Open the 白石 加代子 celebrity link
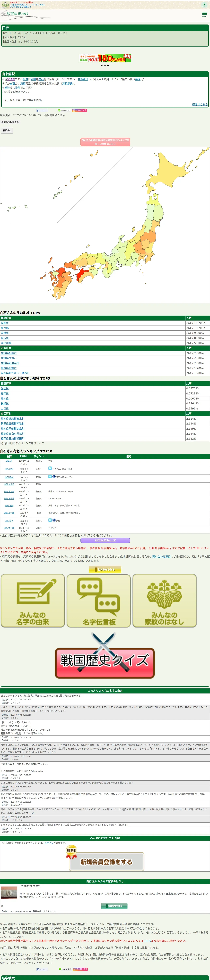 (x=9, y=484)
